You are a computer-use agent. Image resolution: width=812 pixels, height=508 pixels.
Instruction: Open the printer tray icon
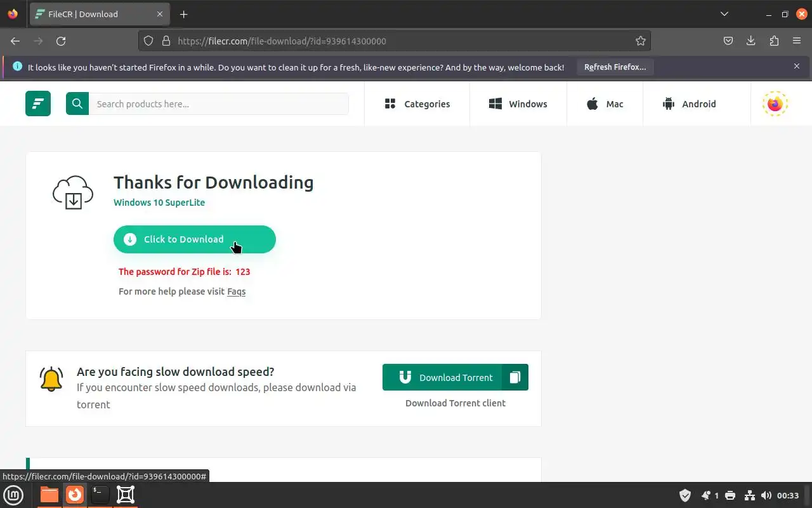pos(730,495)
